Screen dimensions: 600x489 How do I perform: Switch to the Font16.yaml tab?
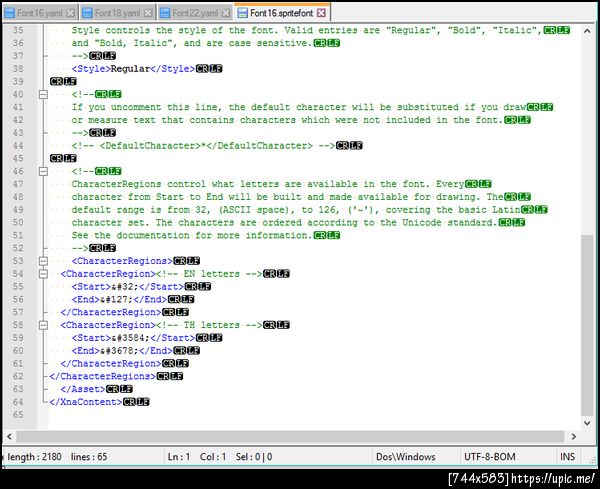40,13
